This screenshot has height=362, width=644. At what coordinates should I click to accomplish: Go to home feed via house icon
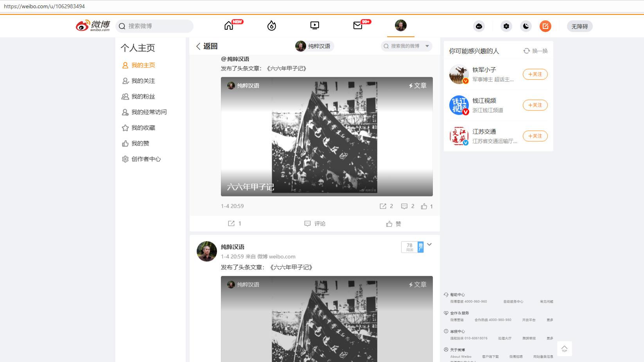tap(229, 25)
